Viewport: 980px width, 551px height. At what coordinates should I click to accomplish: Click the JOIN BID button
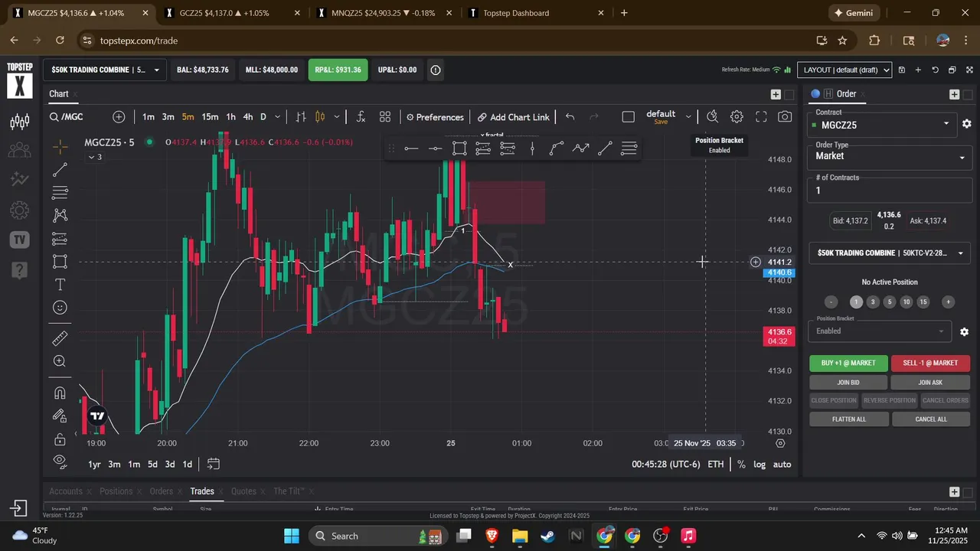click(848, 383)
